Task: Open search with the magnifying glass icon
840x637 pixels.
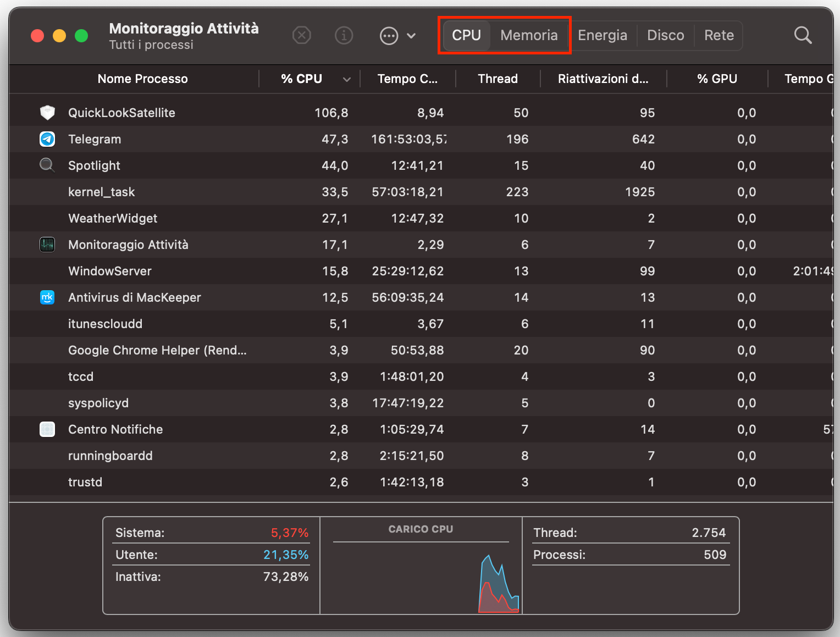Action: point(803,35)
